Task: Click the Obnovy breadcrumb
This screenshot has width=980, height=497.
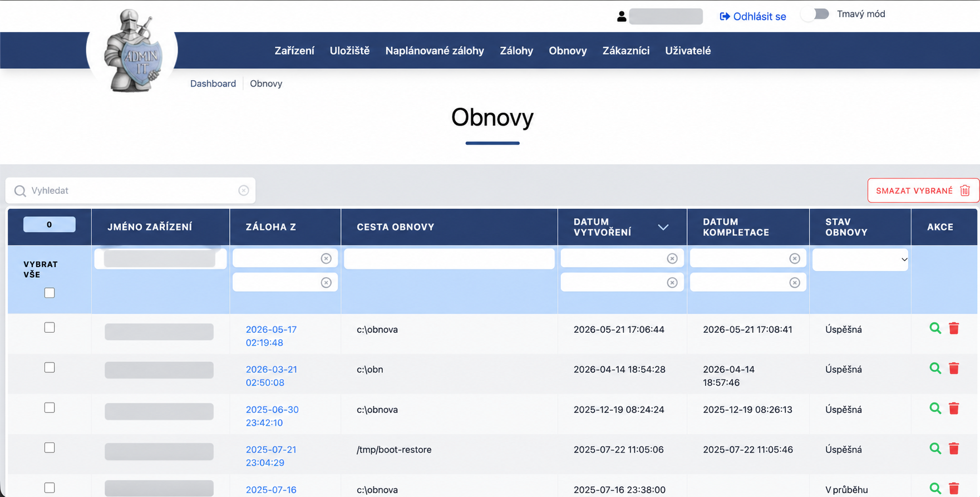Action: coord(266,83)
